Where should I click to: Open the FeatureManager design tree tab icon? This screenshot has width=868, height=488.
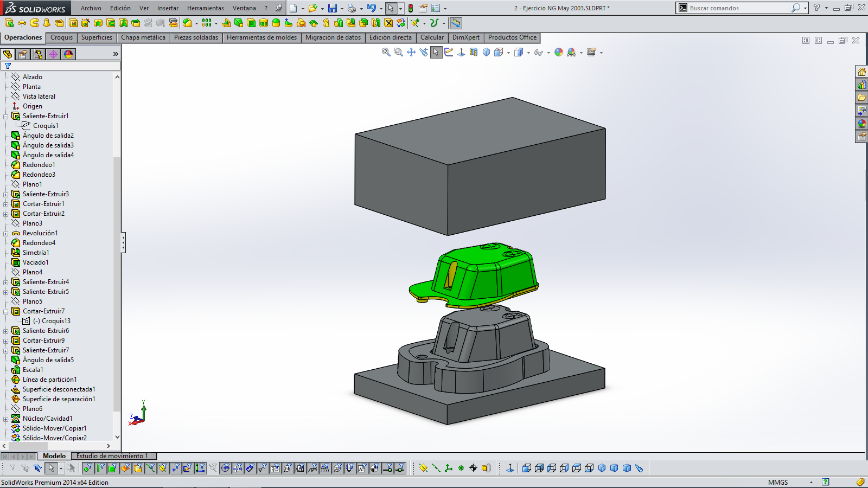click(x=8, y=54)
